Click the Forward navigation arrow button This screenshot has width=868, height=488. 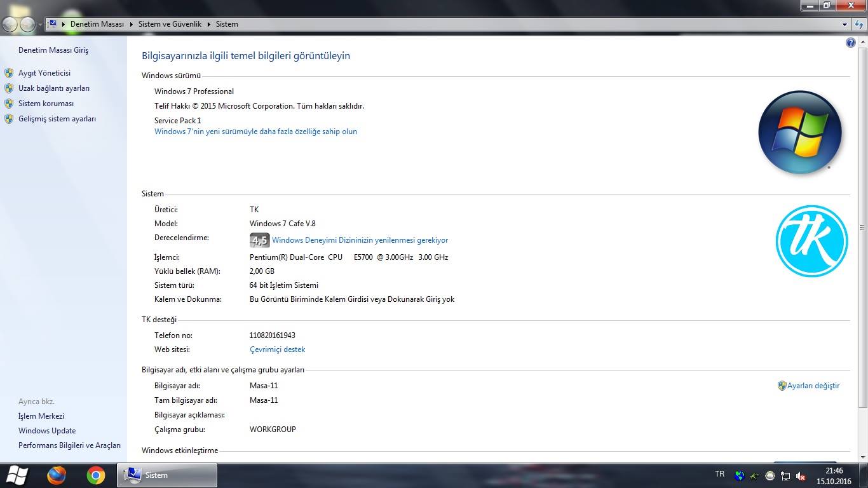(27, 24)
